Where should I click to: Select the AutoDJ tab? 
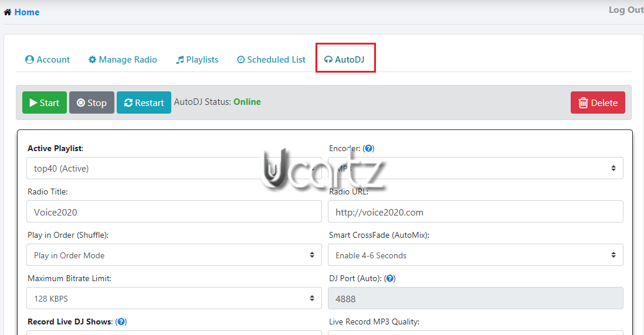(345, 60)
